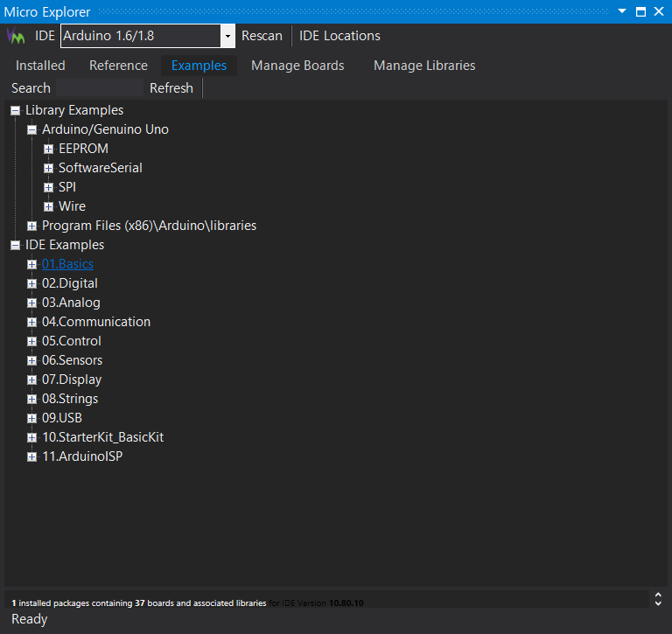672x634 pixels.
Task: Maximize the Micro Explorer panel
Action: tap(640, 11)
